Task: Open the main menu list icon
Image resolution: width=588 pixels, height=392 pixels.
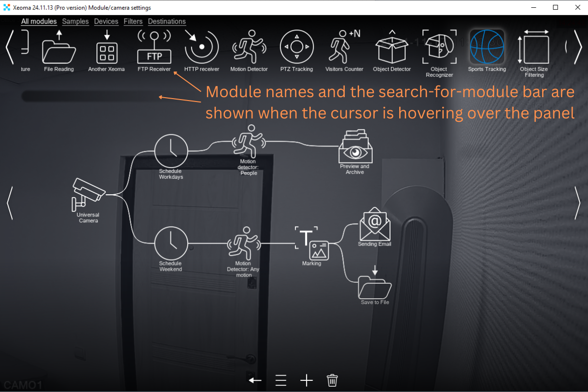Action: 281,380
